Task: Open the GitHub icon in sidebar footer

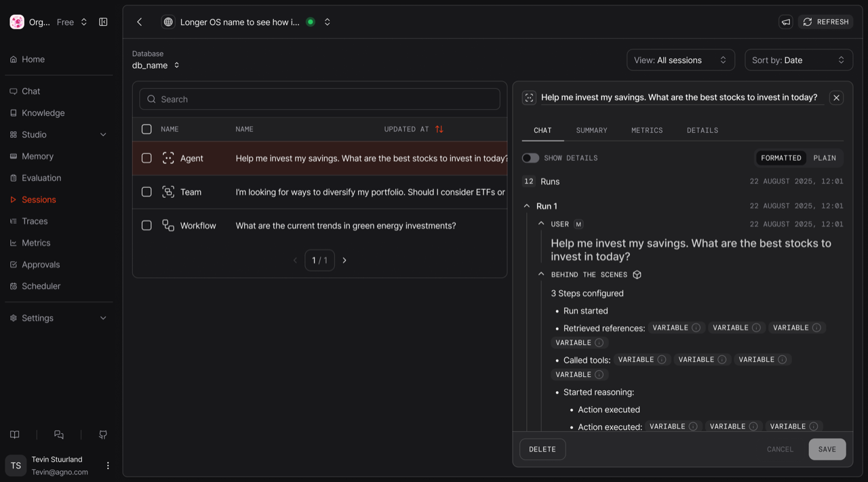Action: 103,435
